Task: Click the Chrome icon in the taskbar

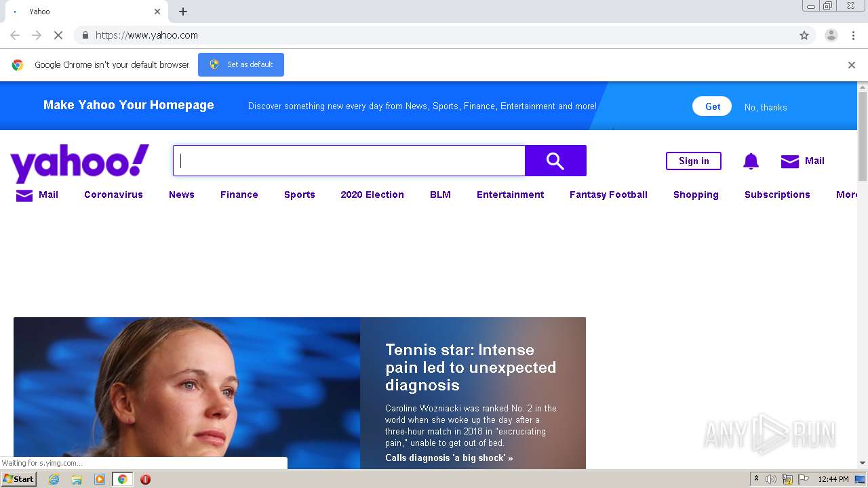Action: (122, 479)
